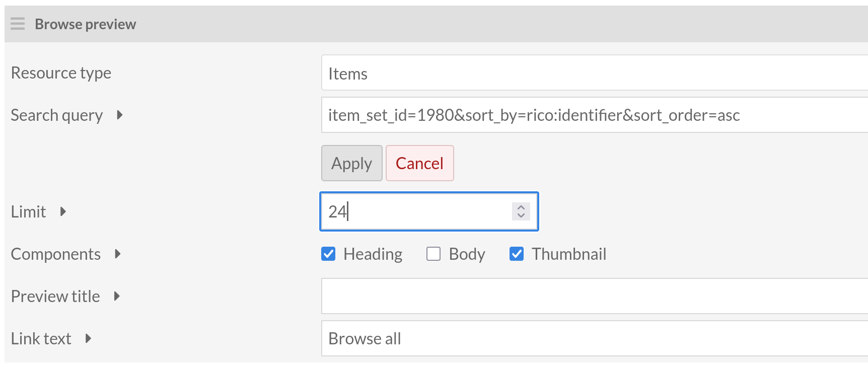Enable the Body component checkbox
This screenshot has height=367, width=868.
click(x=433, y=254)
